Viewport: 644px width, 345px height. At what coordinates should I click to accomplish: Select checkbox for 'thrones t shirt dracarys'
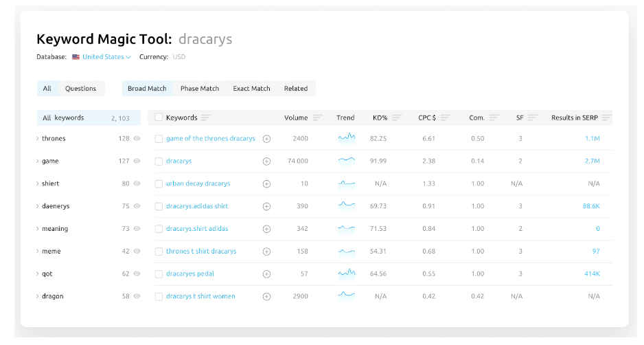click(159, 252)
